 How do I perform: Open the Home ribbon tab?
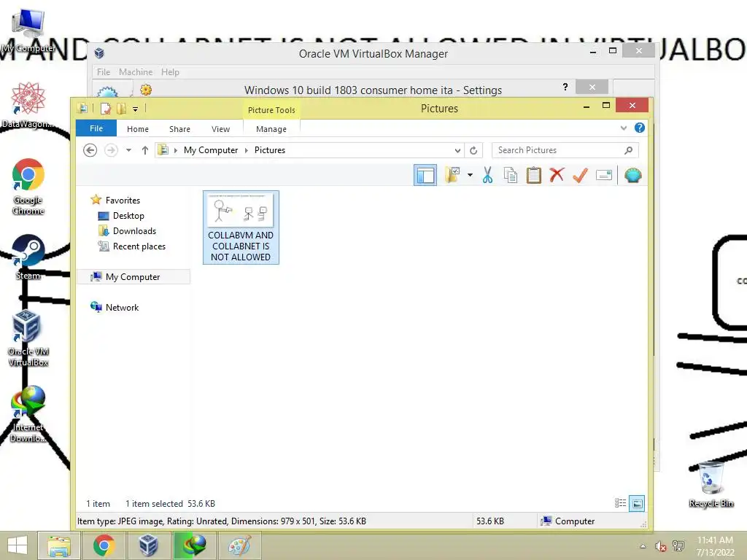pos(138,129)
